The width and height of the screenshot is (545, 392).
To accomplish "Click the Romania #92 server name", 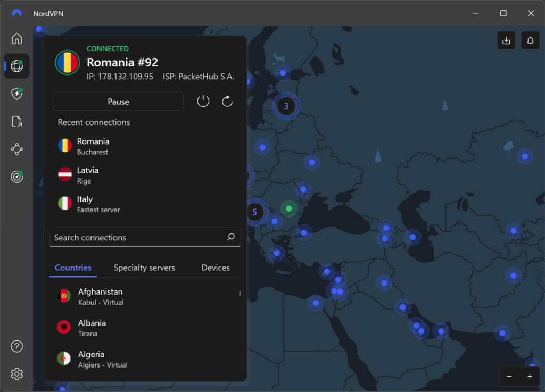I will [x=122, y=63].
